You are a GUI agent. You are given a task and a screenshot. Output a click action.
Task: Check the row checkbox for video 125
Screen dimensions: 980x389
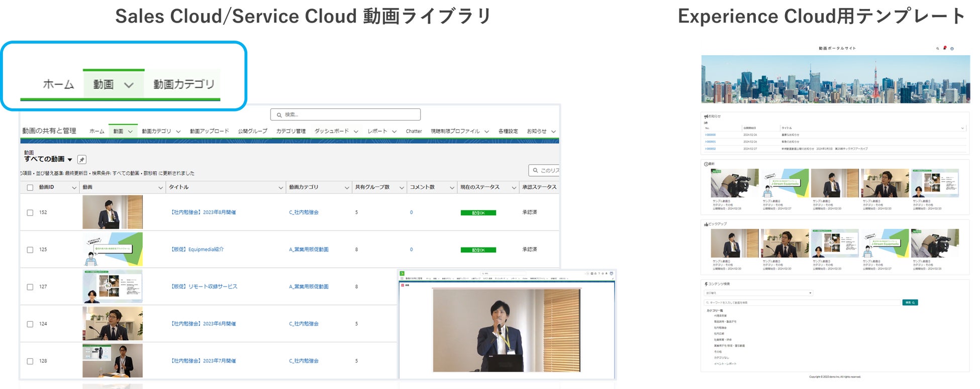[30, 250]
